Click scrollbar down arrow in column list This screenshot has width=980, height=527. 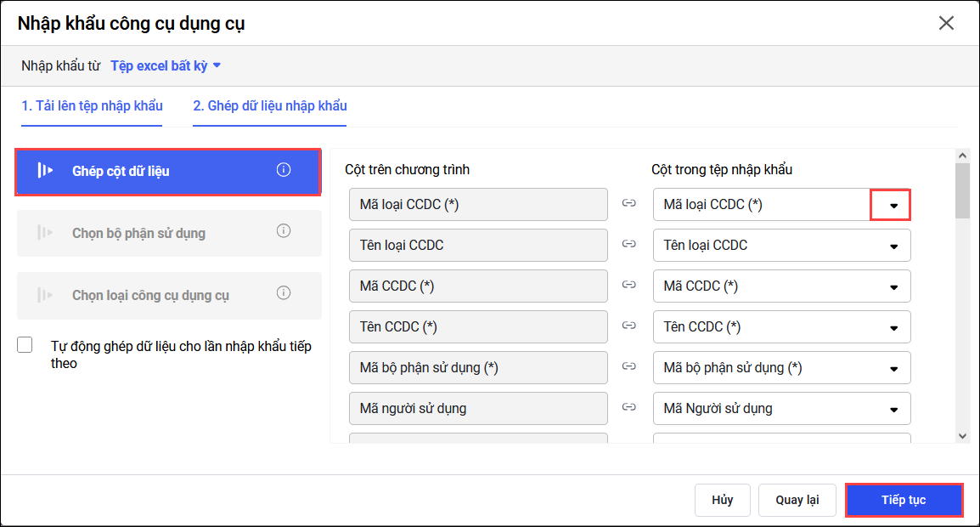pyautogui.click(x=962, y=435)
